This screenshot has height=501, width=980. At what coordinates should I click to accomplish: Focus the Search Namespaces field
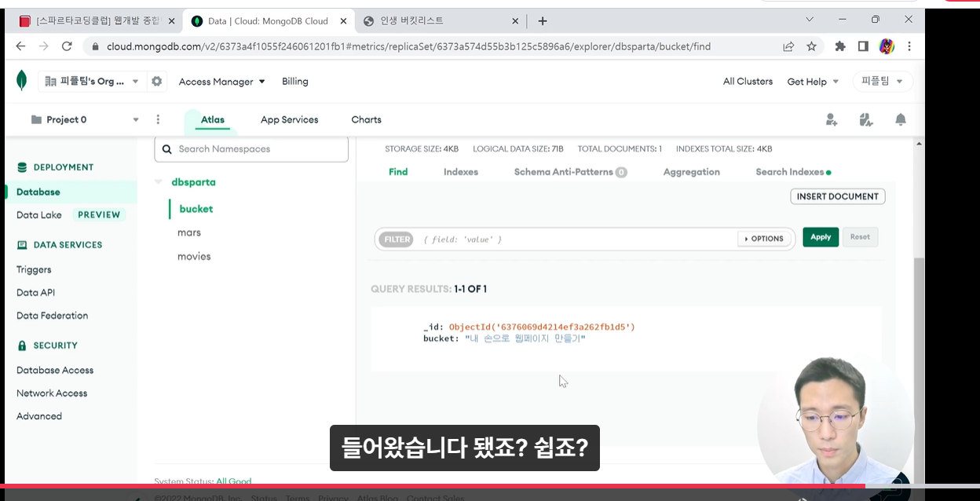(x=251, y=148)
